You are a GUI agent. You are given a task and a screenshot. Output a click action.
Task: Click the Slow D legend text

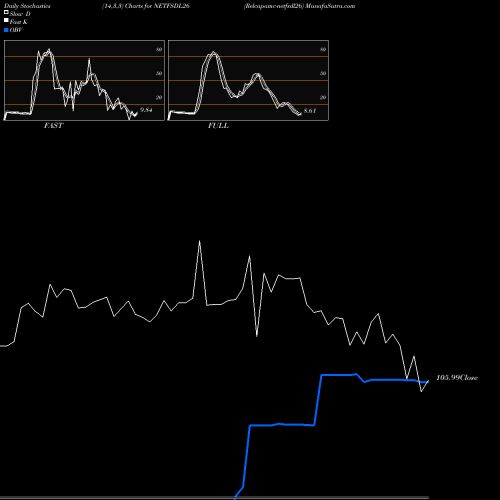20,14
